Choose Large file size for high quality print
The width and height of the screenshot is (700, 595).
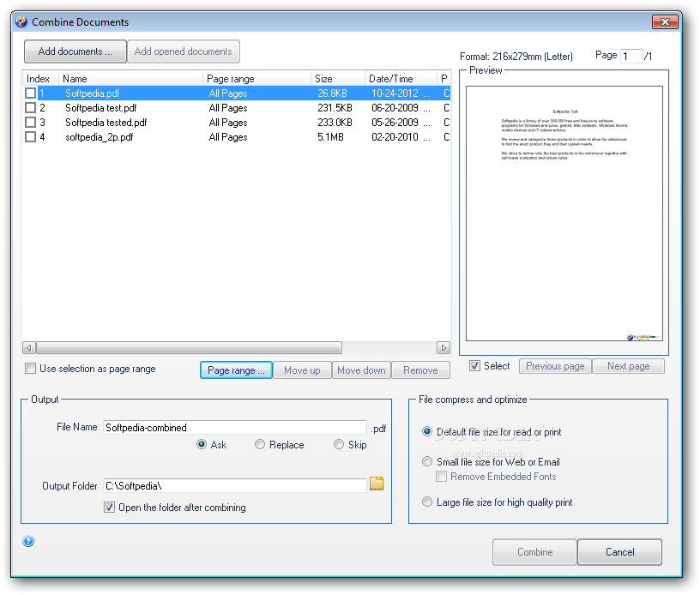tap(427, 502)
